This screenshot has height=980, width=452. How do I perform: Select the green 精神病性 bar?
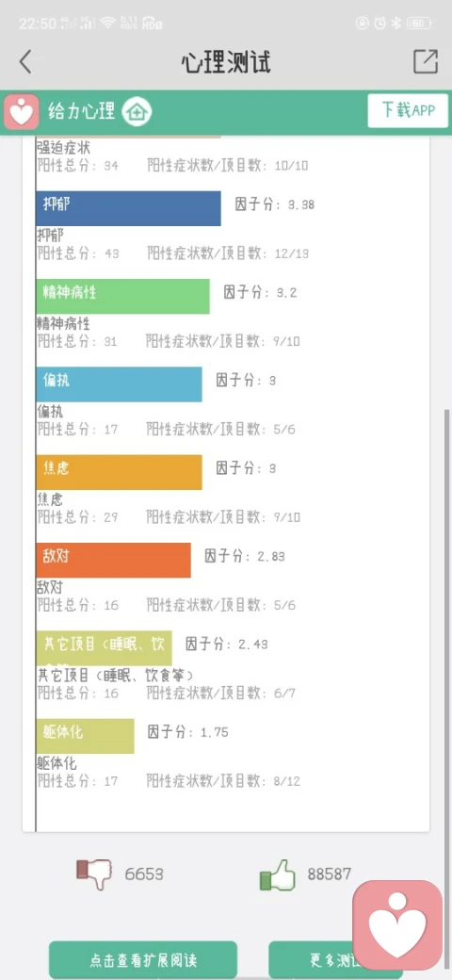click(x=122, y=296)
